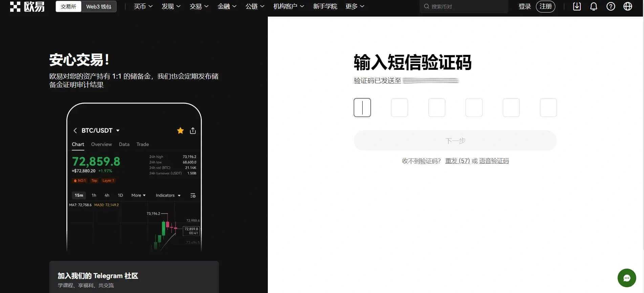Focus the first verification code box
The width and height of the screenshot is (644, 293).
click(362, 107)
